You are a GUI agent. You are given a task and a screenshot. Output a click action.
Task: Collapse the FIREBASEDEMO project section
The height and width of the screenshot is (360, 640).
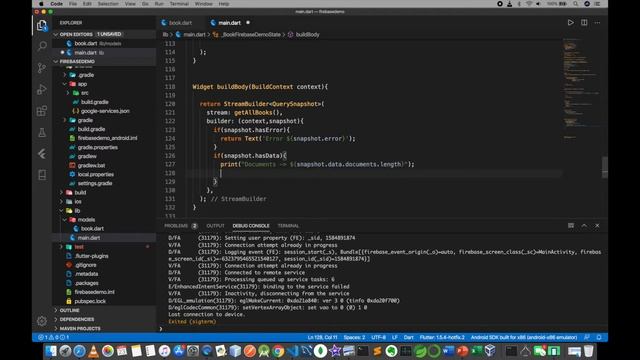coord(77,61)
